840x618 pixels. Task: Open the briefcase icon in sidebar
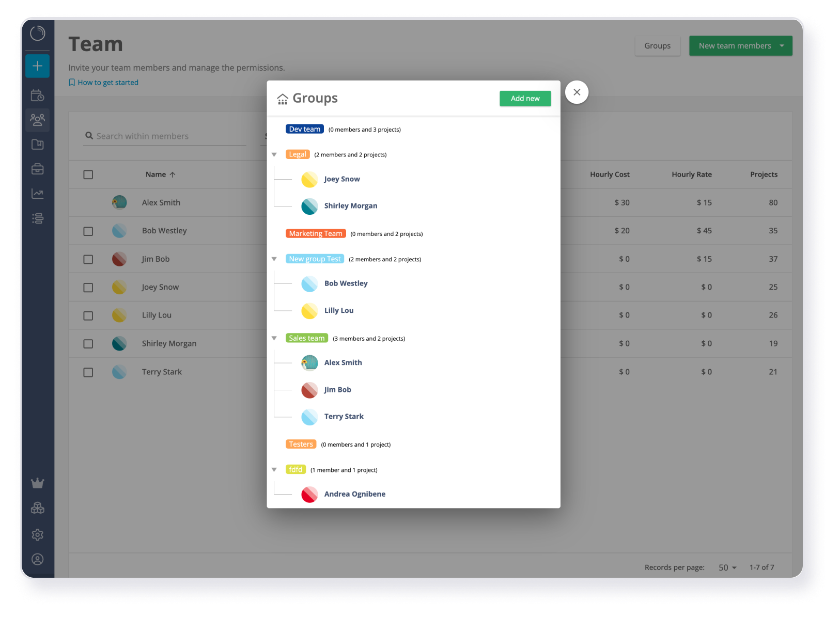pos(37,169)
